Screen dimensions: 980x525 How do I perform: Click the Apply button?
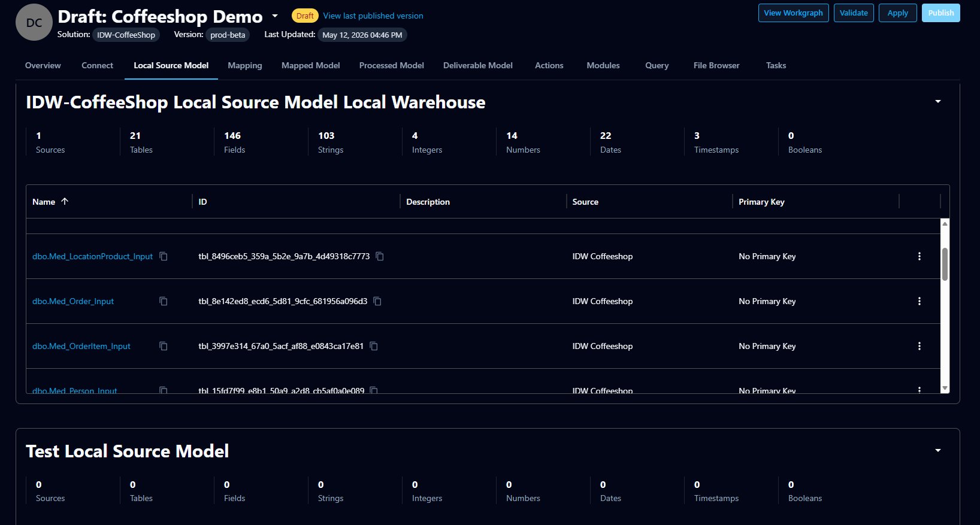[x=897, y=13]
